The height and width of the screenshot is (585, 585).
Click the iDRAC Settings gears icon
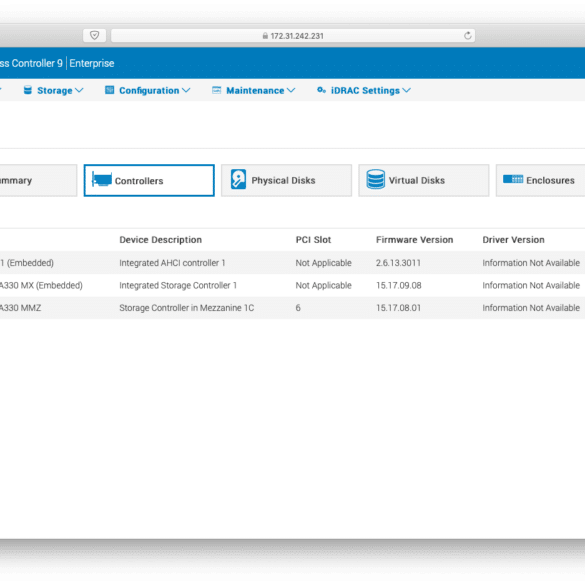coord(321,90)
